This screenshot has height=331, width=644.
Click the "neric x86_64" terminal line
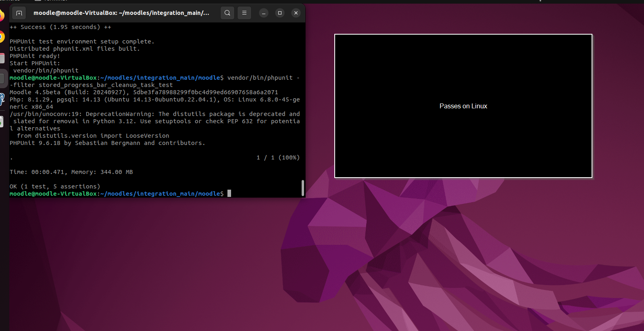coord(31,107)
